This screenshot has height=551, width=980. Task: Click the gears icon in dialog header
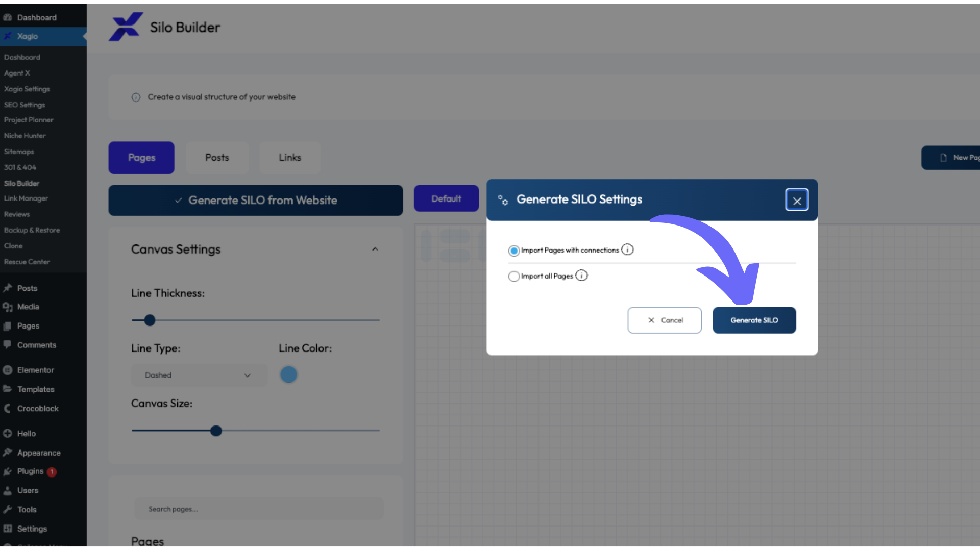[503, 200]
